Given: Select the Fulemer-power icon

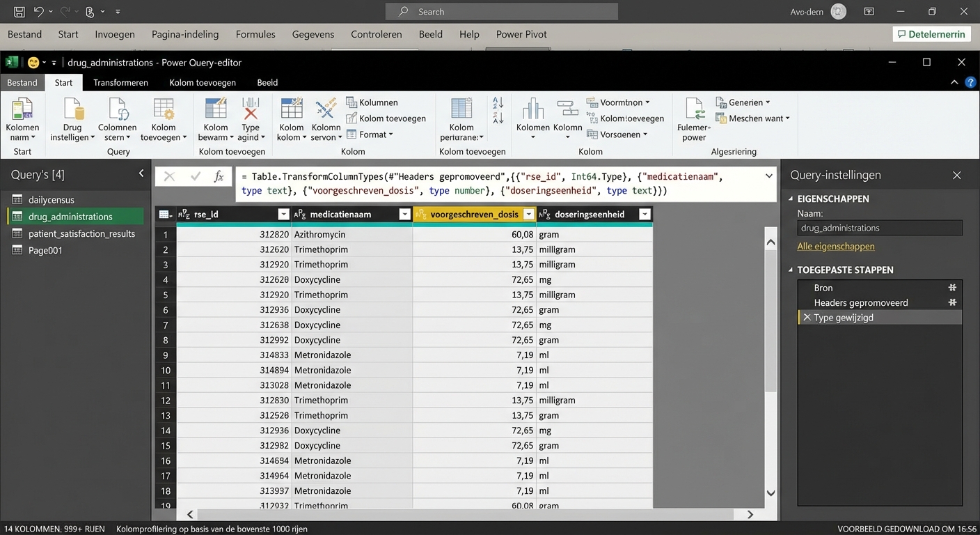Looking at the screenshot, I should [693, 118].
